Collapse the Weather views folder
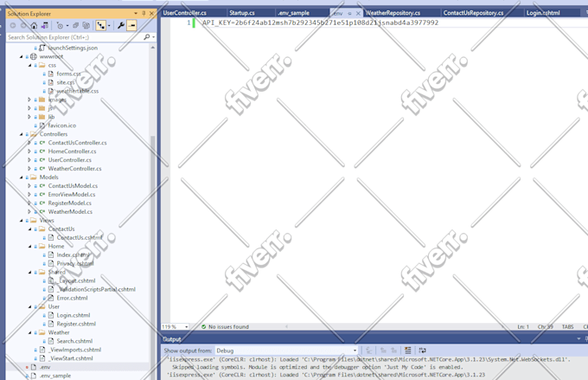The height and width of the screenshot is (380, 588). tap(29, 332)
